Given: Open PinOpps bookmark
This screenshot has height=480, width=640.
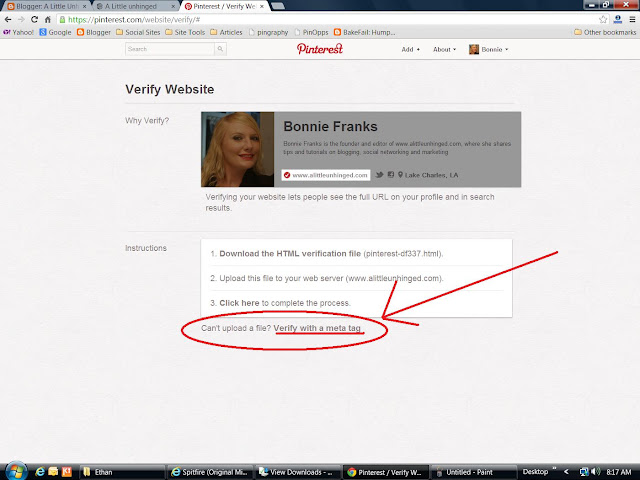Looking at the screenshot, I should (x=311, y=32).
